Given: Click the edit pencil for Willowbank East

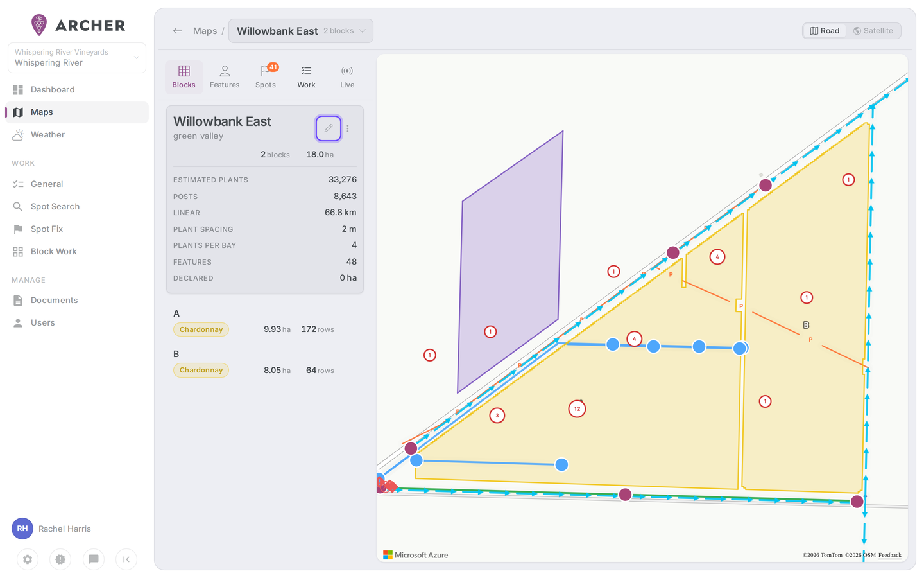Looking at the screenshot, I should pos(328,128).
